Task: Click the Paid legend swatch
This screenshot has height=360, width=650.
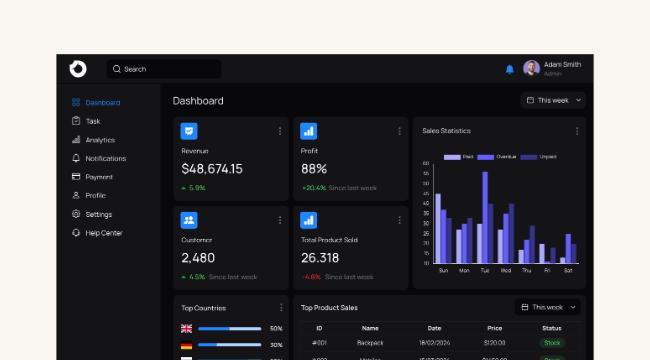Action: click(x=452, y=157)
